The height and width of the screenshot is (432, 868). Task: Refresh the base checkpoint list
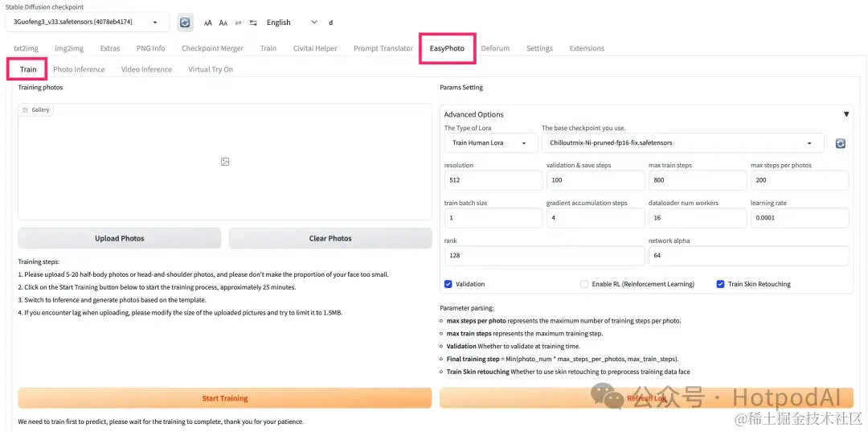click(841, 143)
